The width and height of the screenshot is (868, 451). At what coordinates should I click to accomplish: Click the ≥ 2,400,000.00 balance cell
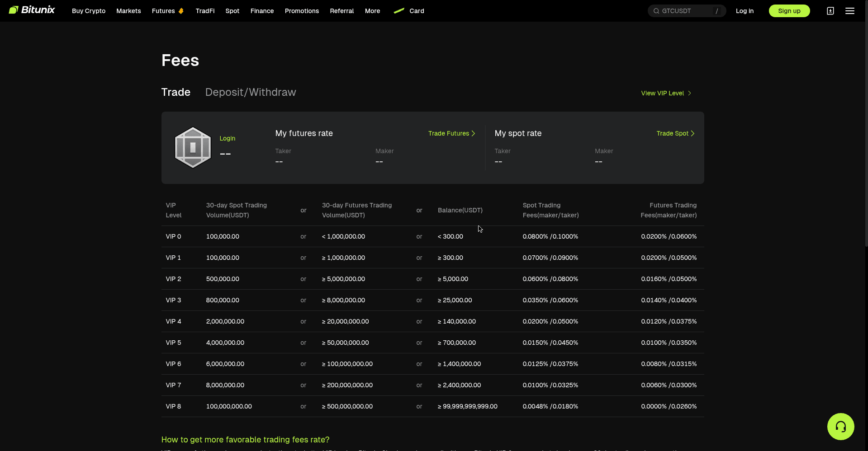459,385
